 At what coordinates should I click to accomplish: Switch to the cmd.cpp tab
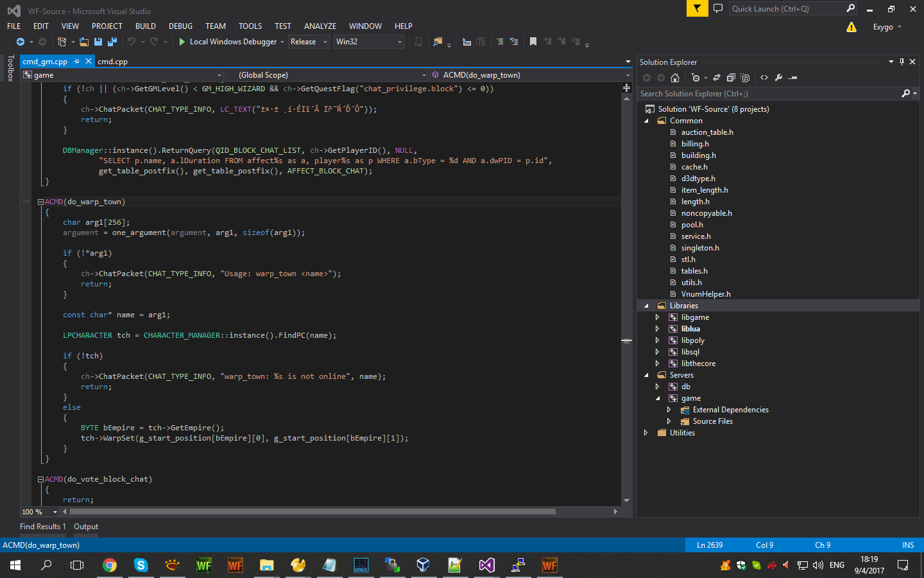click(112, 62)
